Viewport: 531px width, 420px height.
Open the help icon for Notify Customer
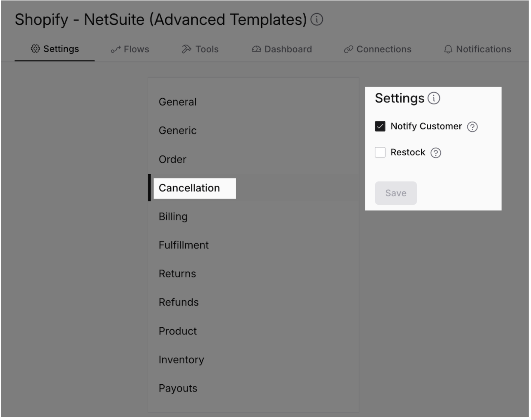(x=473, y=127)
